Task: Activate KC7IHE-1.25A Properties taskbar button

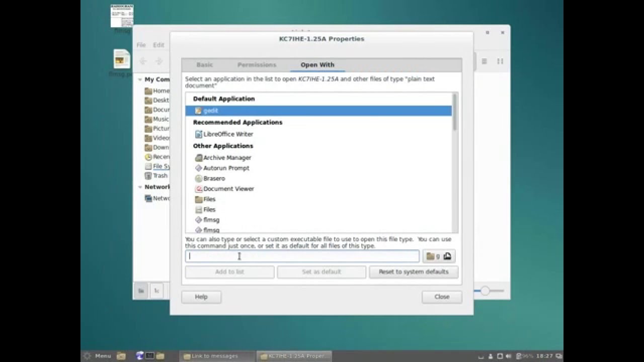Action: (294, 356)
